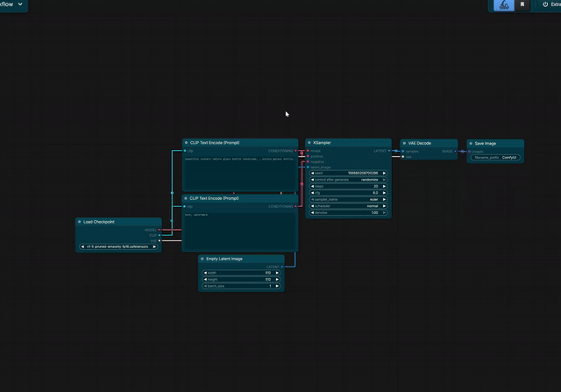Click the seed value field in KSampler
This screenshot has width=561, height=392.
[348, 174]
